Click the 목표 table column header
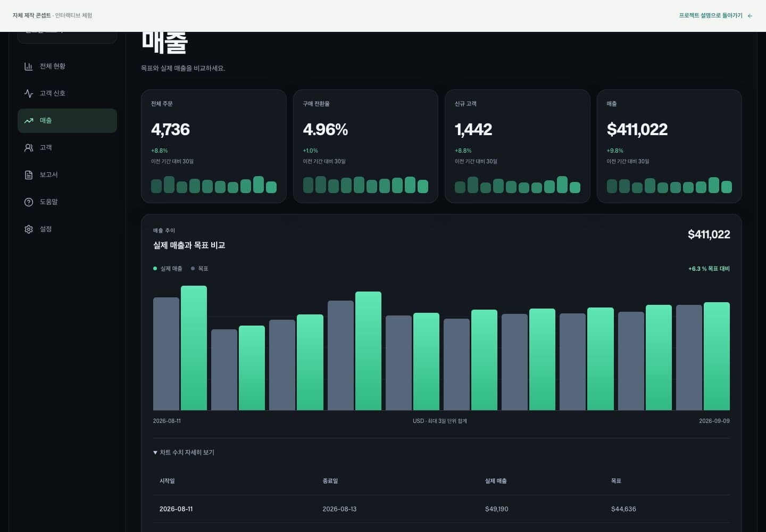The image size is (766, 532). (x=616, y=481)
